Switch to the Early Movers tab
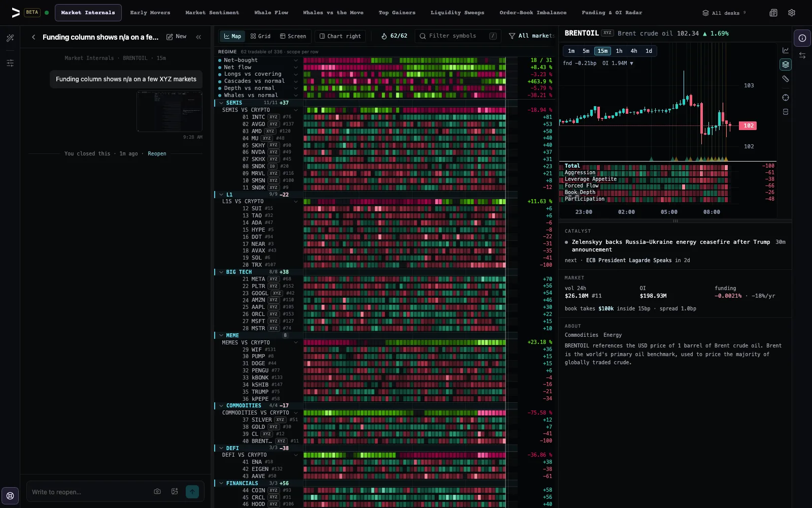Screen dimensions: 812x508 click(x=150, y=13)
